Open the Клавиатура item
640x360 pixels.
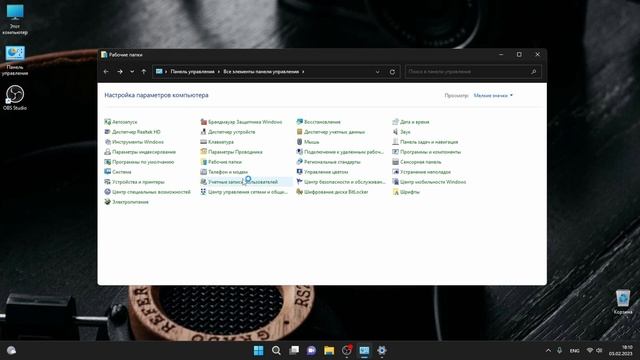click(x=217, y=142)
